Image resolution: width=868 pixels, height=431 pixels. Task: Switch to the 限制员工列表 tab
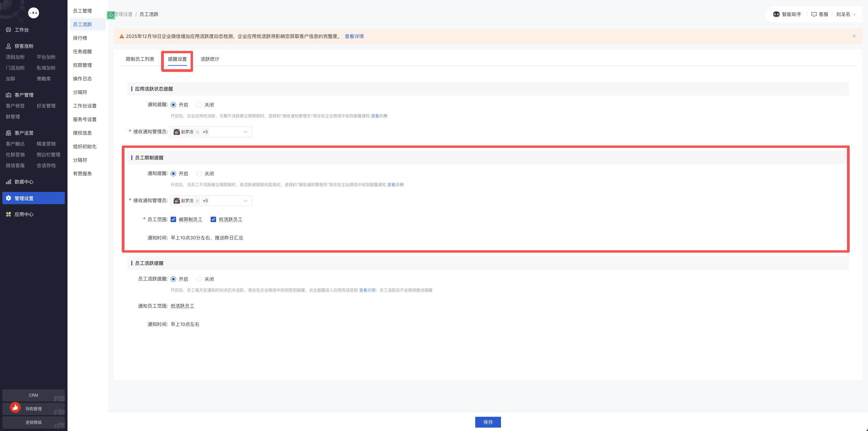(x=140, y=59)
